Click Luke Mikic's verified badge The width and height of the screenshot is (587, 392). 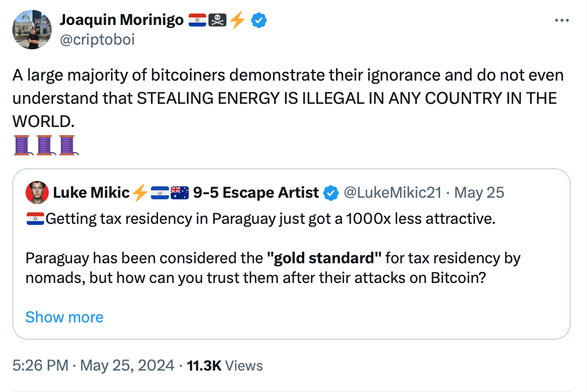331,193
